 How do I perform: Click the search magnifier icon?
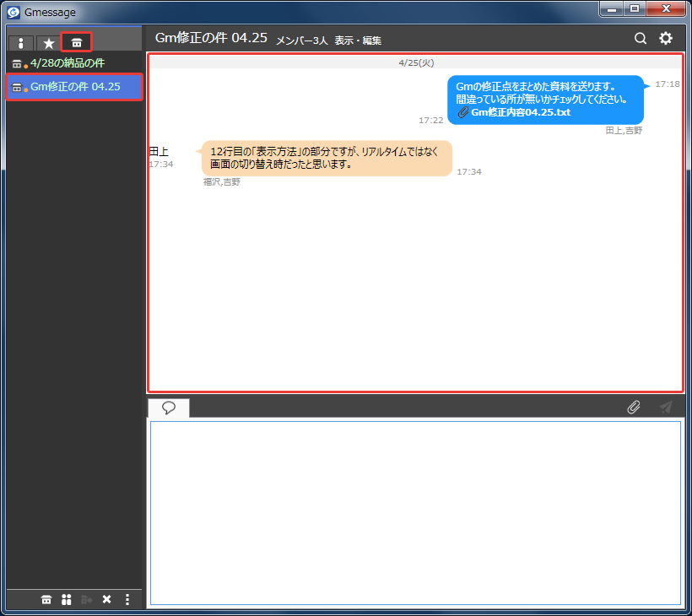pos(641,38)
